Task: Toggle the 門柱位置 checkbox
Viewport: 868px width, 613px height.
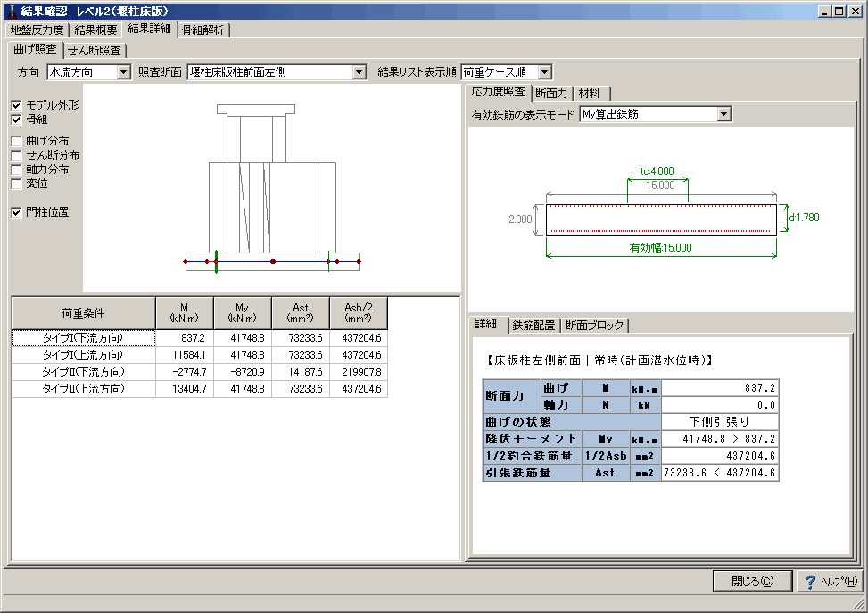Action: click(x=17, y=212)
